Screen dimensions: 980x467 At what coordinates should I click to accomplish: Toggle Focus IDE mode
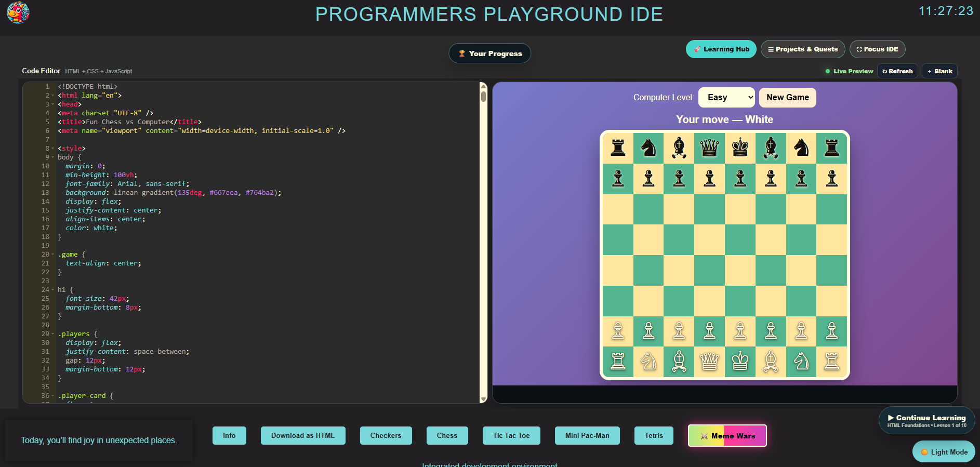877,49
